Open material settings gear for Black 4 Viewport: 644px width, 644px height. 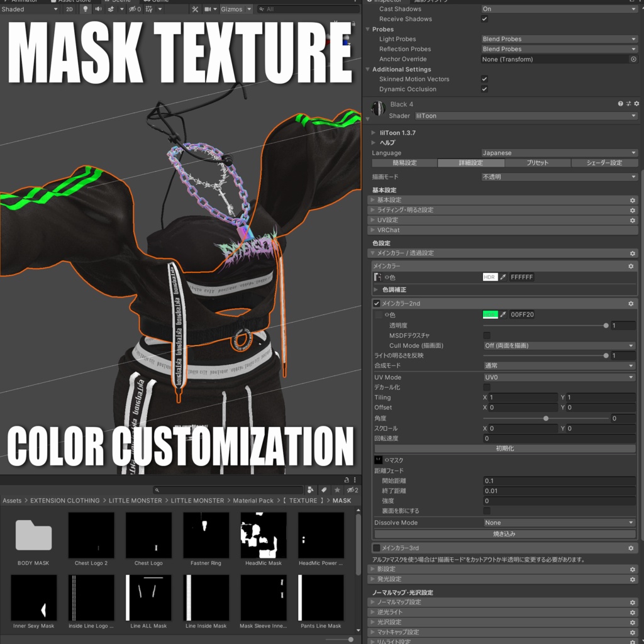(636, 104)
